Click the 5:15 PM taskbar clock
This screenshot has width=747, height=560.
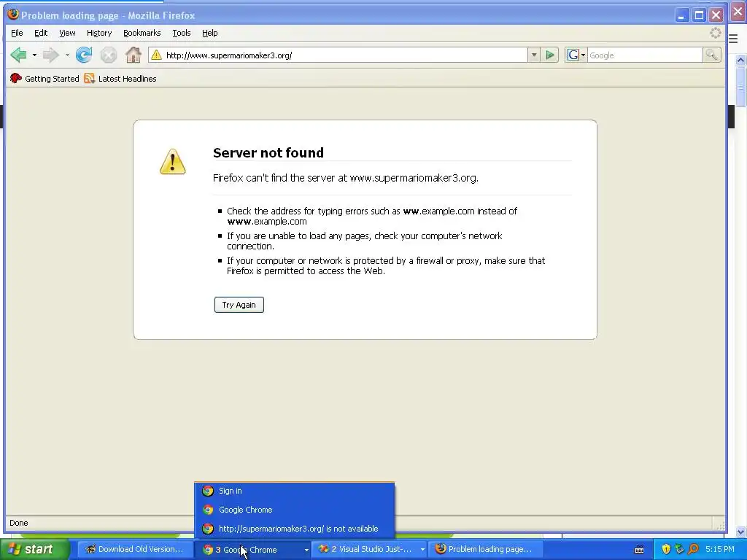coord(719,549)
